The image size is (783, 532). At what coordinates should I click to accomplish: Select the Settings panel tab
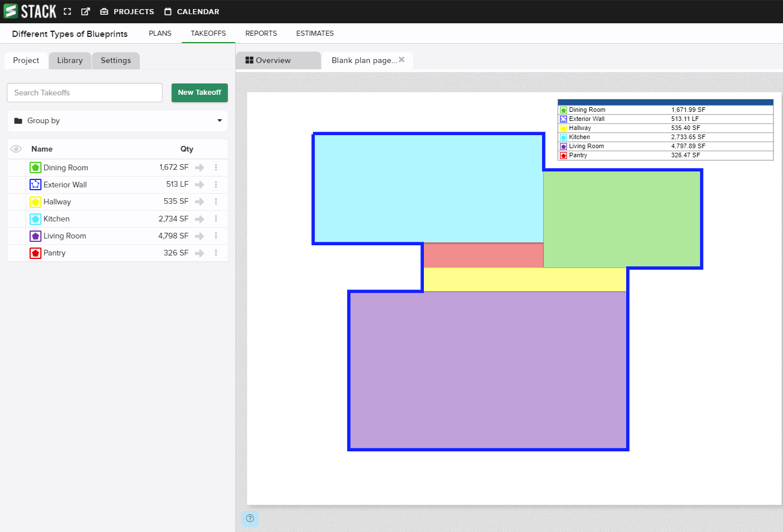pyautogui.click(x=116, y=60)
